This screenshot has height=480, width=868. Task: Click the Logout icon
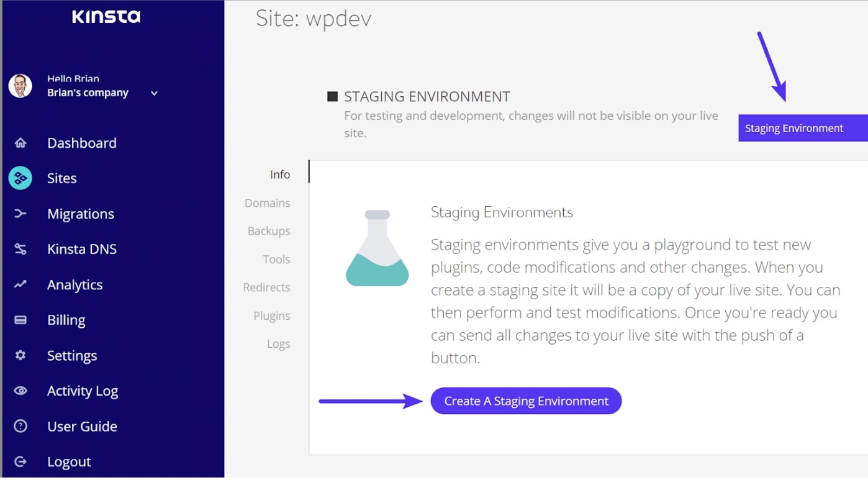tap(20, 461)
